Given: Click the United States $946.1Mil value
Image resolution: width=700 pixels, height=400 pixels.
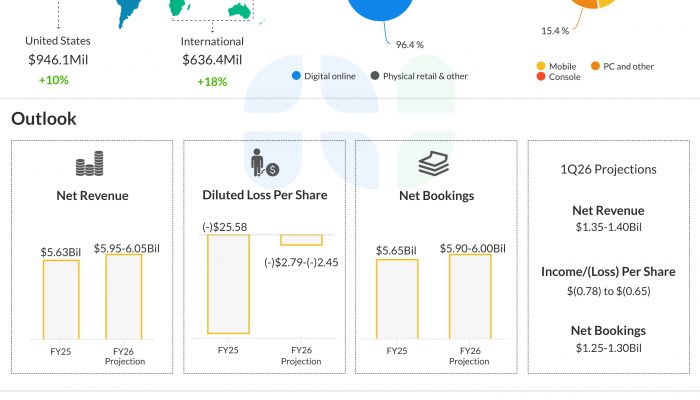Looking at the screenshot, I should click(58, 60).
